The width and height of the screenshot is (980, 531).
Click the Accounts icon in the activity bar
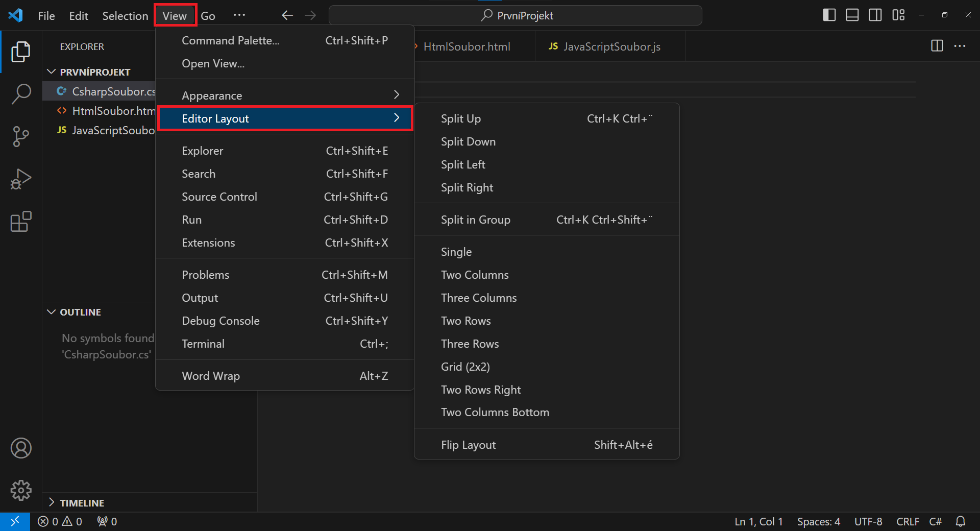point(20,448)
